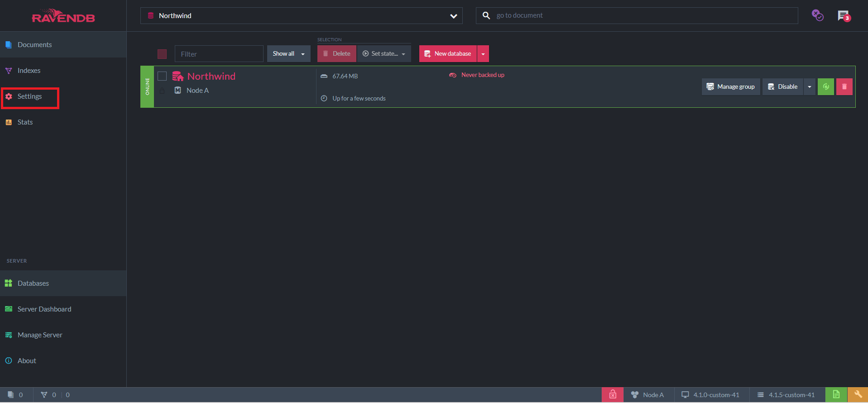Toggle the select all databases checkbox
This screenshot has width=868, height=403.
point(162,54)
